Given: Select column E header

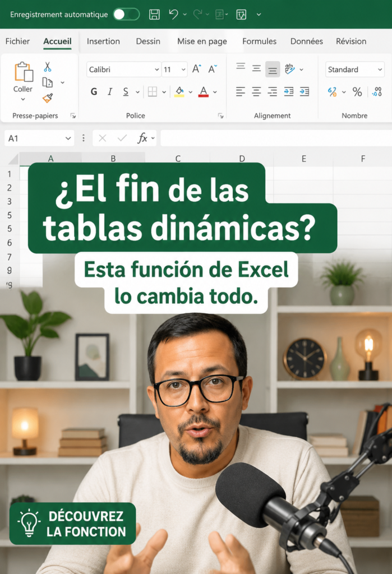Looking at the screenshot, I should [x=304, y=159].
